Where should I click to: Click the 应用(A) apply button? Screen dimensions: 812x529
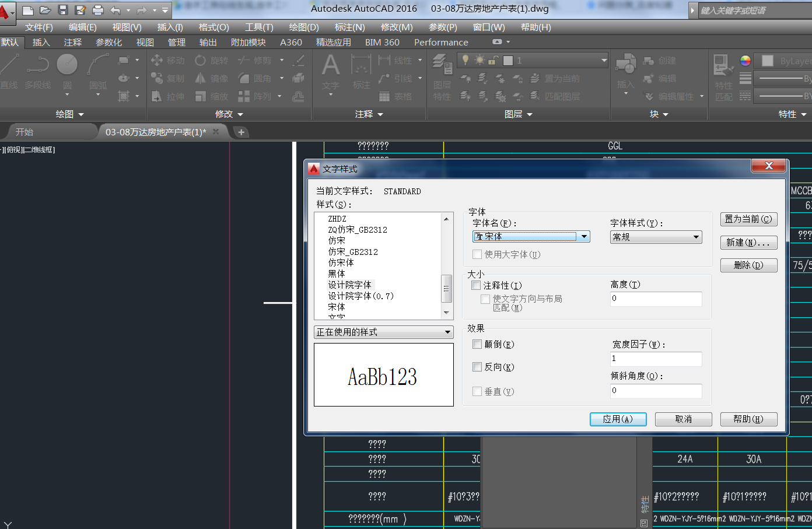click(x=618, y=419)
